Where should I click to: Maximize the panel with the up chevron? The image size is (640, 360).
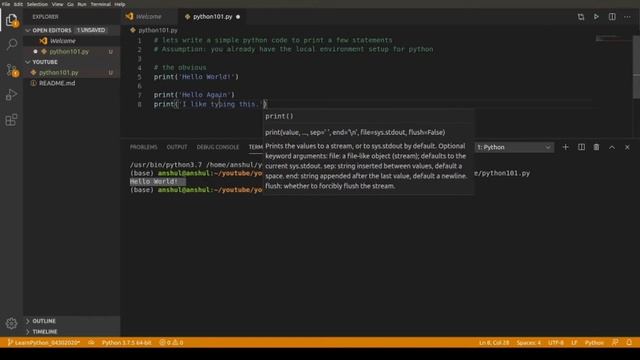coord(612,147)
